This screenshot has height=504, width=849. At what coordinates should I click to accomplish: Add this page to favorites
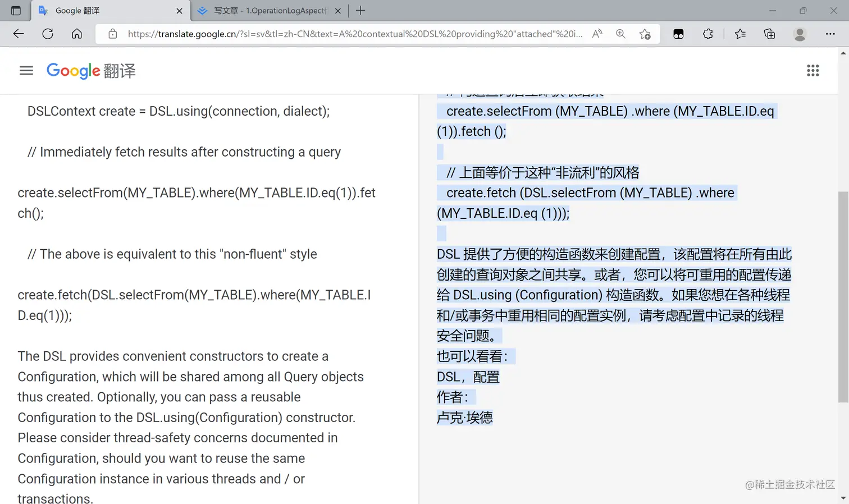(645, 34)
